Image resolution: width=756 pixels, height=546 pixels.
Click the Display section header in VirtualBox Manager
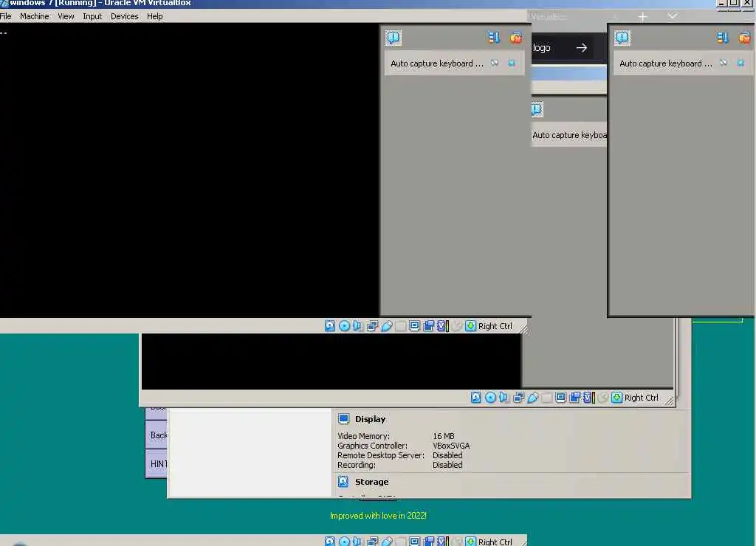click(x=371, y=419)
